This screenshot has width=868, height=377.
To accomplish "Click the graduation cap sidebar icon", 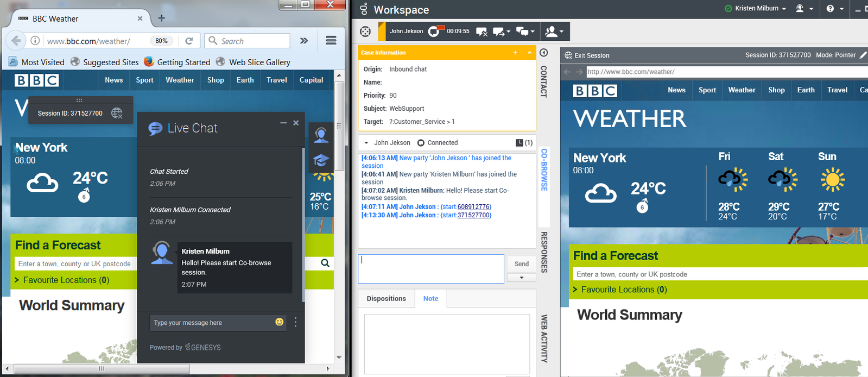I will pos(321,160).
